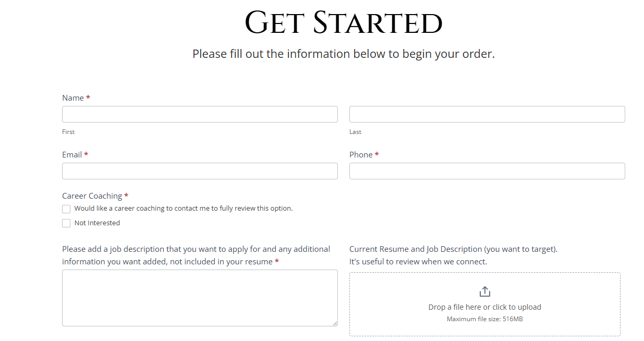The height and width of the screenshot is (341, 644).
Task: Click the "Maximum file size: 516MB" note
Action: 484,319
